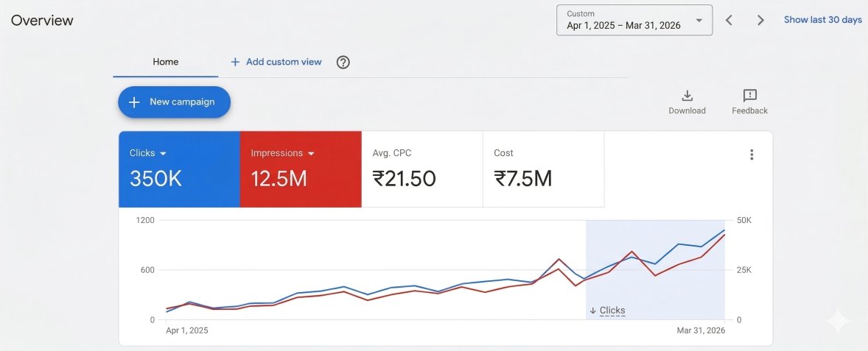Select the Home tab
The image size is (868, 351).
point(166,62)
